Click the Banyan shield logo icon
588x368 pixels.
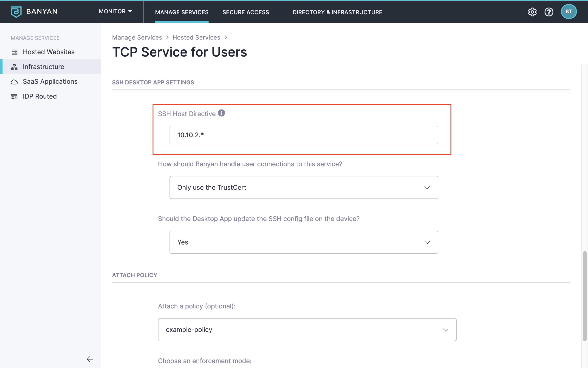coord(16,12)
